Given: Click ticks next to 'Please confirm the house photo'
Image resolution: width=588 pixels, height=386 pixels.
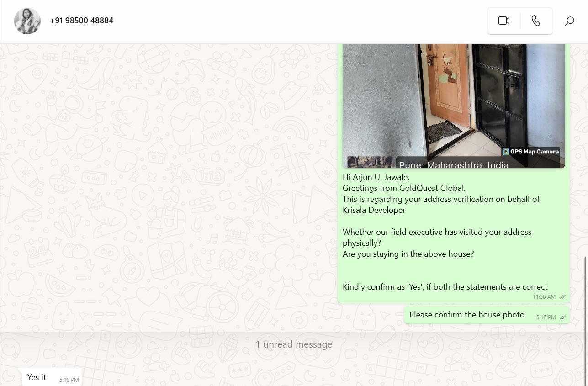Looking at the screenshot, I should [x=562, y=317].
